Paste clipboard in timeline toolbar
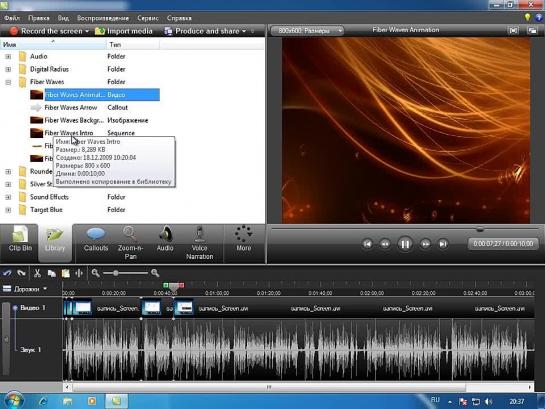The height and width of the screenshot is (409, 545). [66, 273]
